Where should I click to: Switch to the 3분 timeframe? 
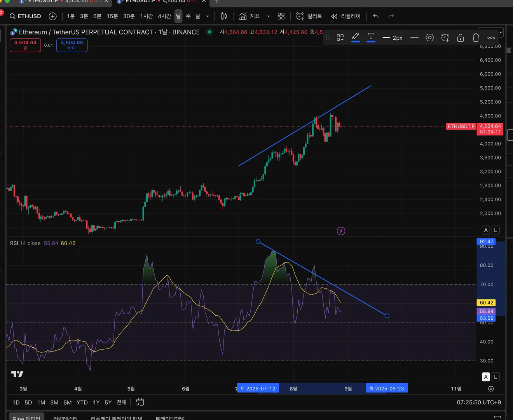pos(84,16)
